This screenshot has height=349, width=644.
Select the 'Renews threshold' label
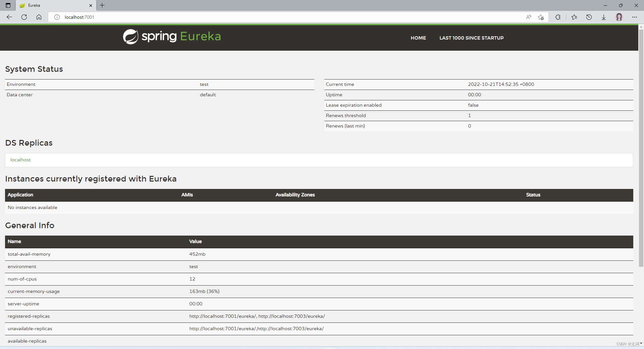pos(346,115)
